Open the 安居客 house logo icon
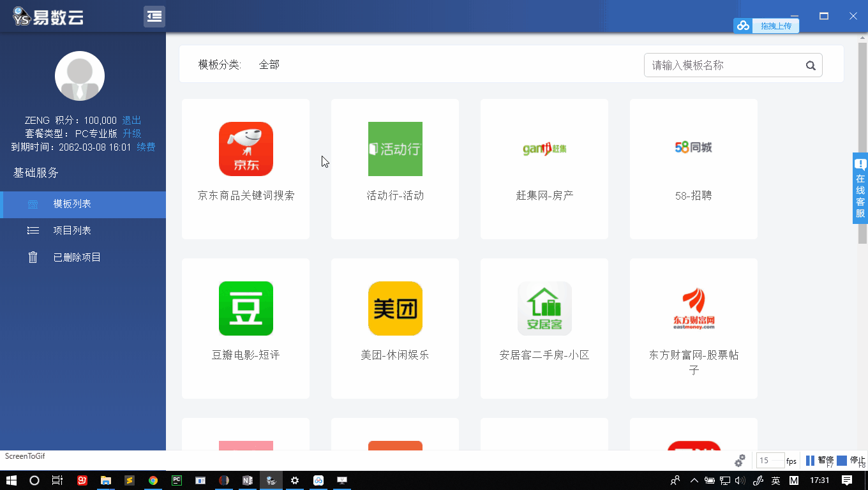 [544, 308]
